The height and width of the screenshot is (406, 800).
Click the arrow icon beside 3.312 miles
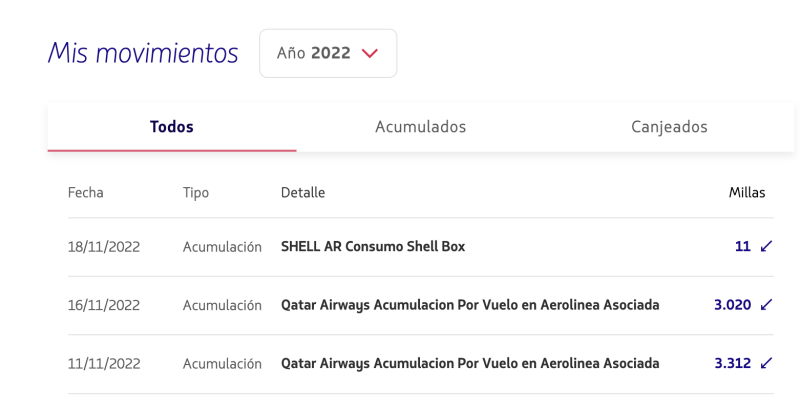click(766, 363)
